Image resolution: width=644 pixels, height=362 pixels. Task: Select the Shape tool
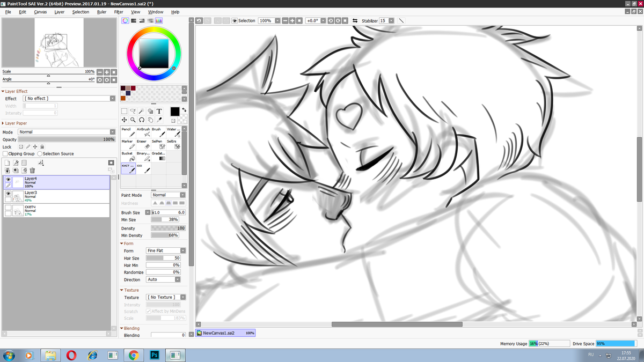[x=150, y=112]
